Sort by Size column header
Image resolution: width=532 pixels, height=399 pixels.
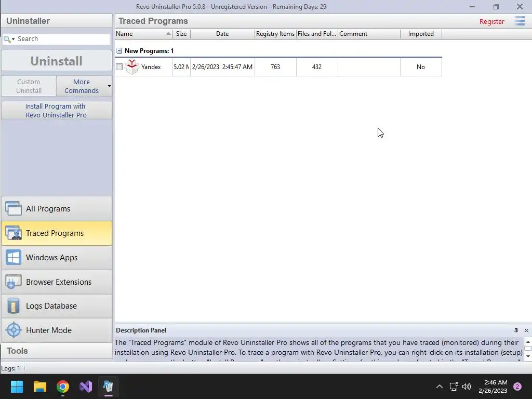tap(181, 34)
